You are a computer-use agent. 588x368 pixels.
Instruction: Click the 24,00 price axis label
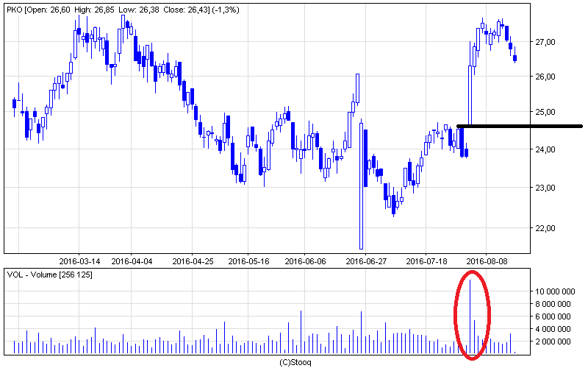pyautogui.click(x=545, y=149)
